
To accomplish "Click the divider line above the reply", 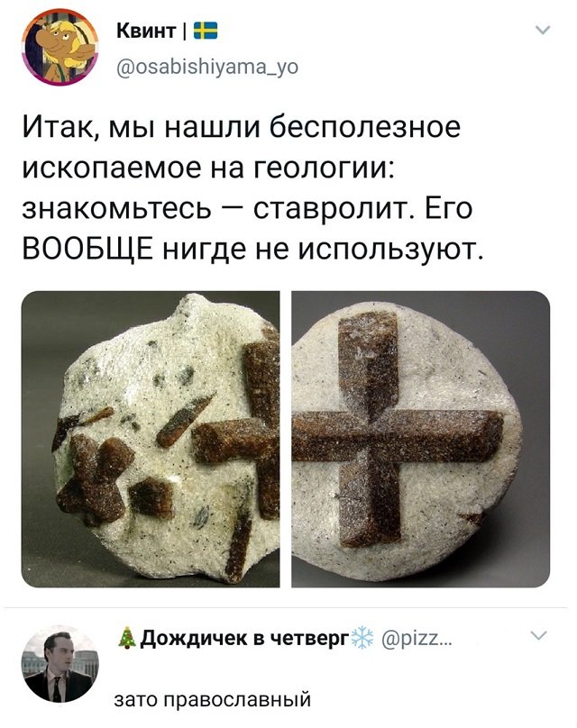I will click(285, 607).
